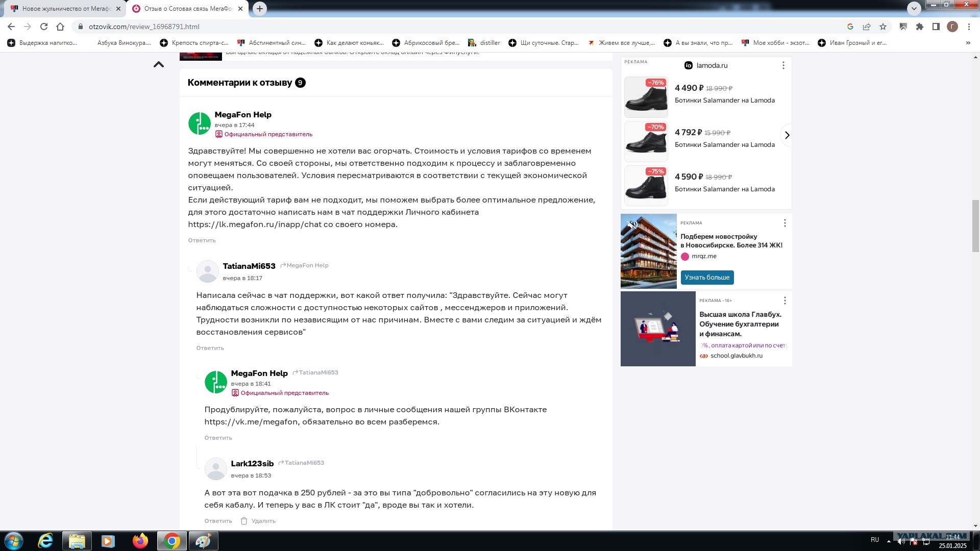The height and width of the screenshot is (551, 980).
Task: Click the page vertical scrollbar thumb
Action: tap(975, 226)
